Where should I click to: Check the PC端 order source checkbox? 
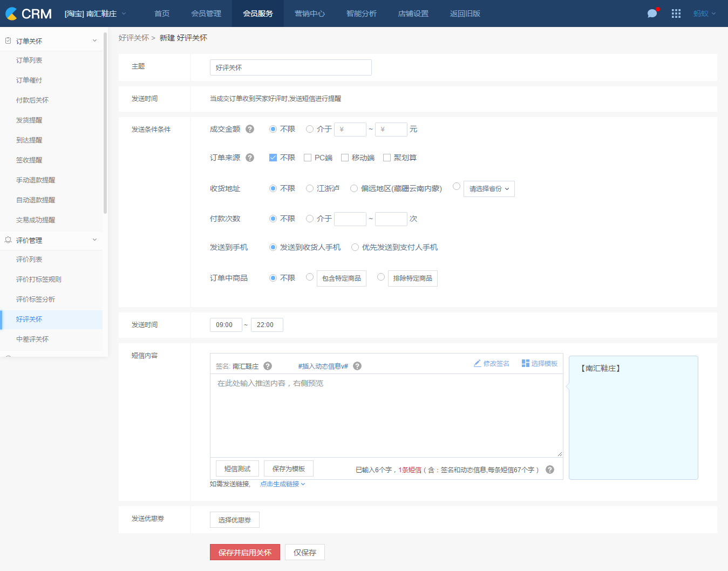pos(308,158)
